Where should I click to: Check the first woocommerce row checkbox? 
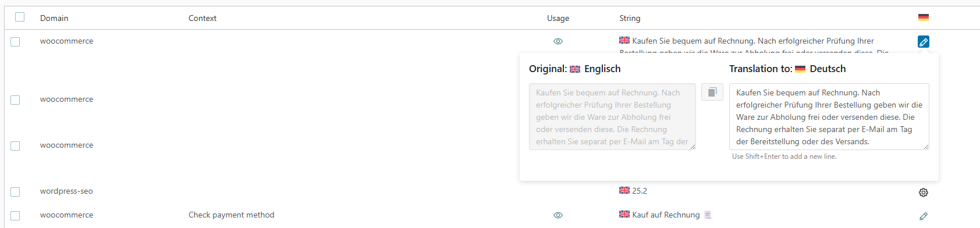[x=15, y=42]
